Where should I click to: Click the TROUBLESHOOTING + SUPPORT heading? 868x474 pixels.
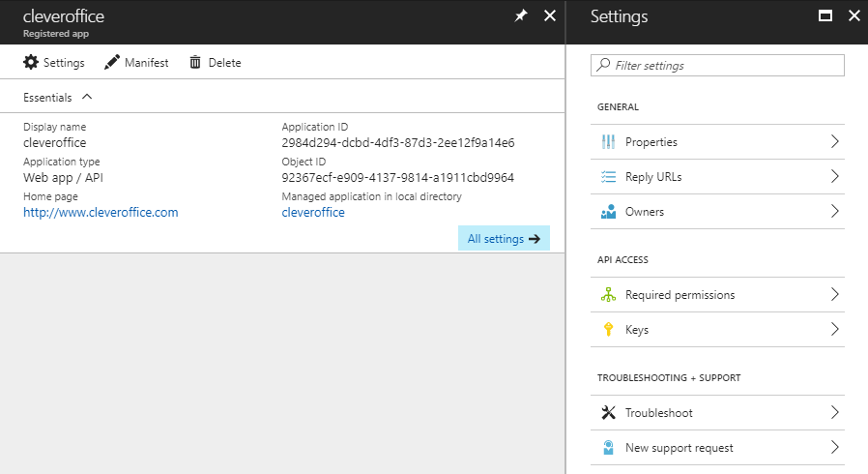669,377
